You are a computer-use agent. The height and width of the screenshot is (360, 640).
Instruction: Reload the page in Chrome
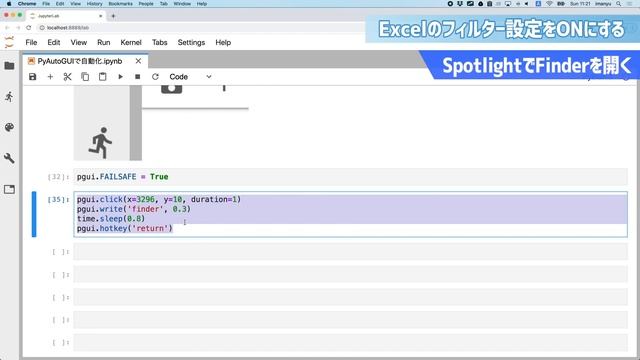(x=29, y=28)
